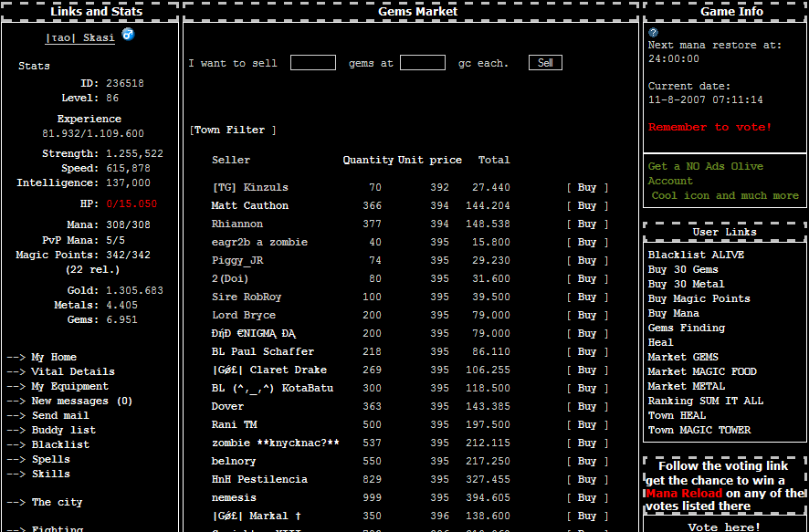Buy gems from Matt Cauthon
Screen dimensions: 809x532
(x=586, y=206)
